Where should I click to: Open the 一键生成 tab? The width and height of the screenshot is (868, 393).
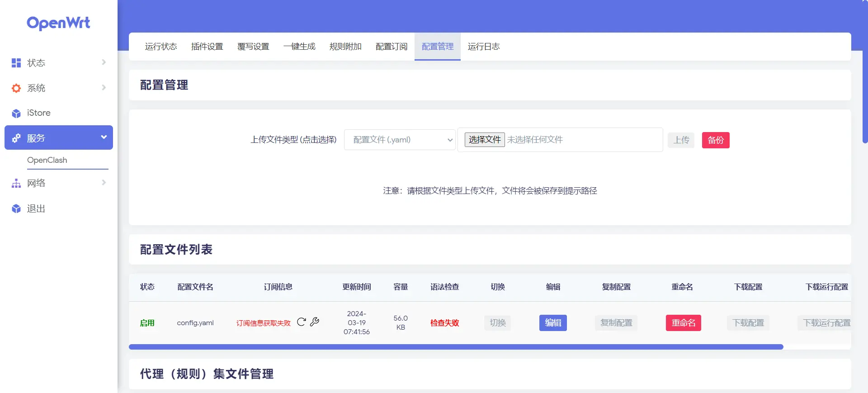[x=299, y=47]
